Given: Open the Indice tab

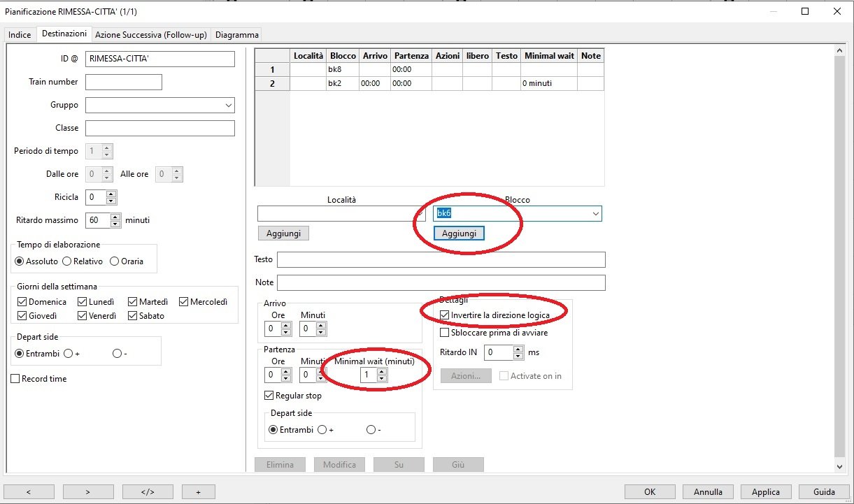Looking at the screenshot, I should click(20, 35).
